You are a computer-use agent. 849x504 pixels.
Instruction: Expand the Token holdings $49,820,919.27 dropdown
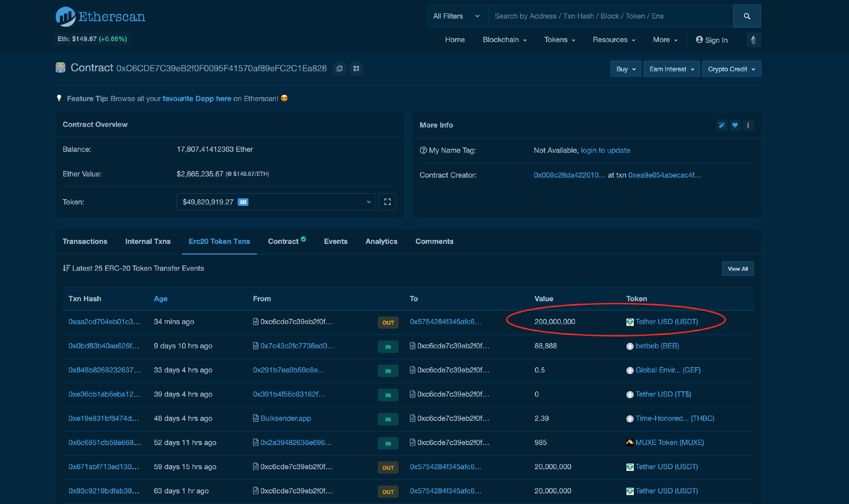point(276,202)
